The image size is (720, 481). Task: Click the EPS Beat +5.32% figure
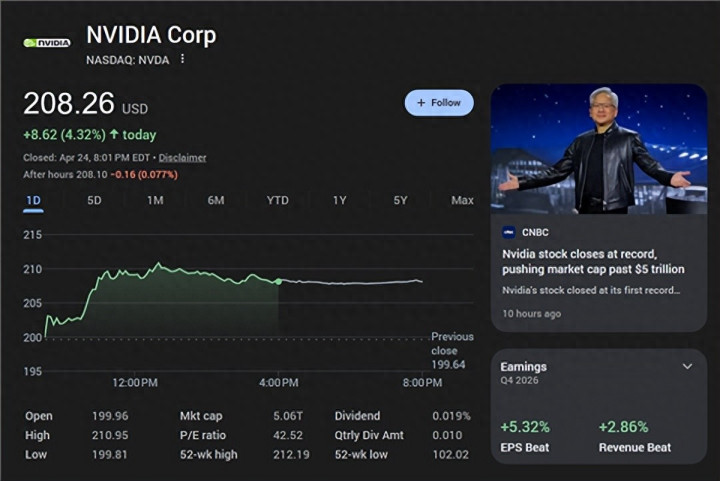click(525, 427)
